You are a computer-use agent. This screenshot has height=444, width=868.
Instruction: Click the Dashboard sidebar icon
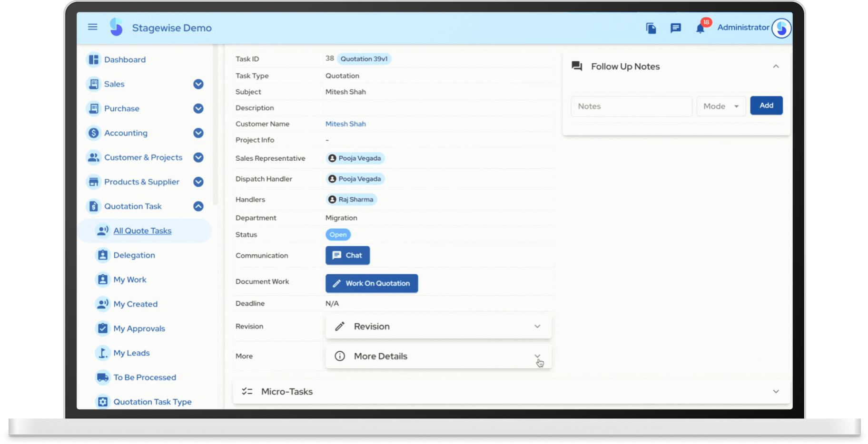[x=94, y=59]
